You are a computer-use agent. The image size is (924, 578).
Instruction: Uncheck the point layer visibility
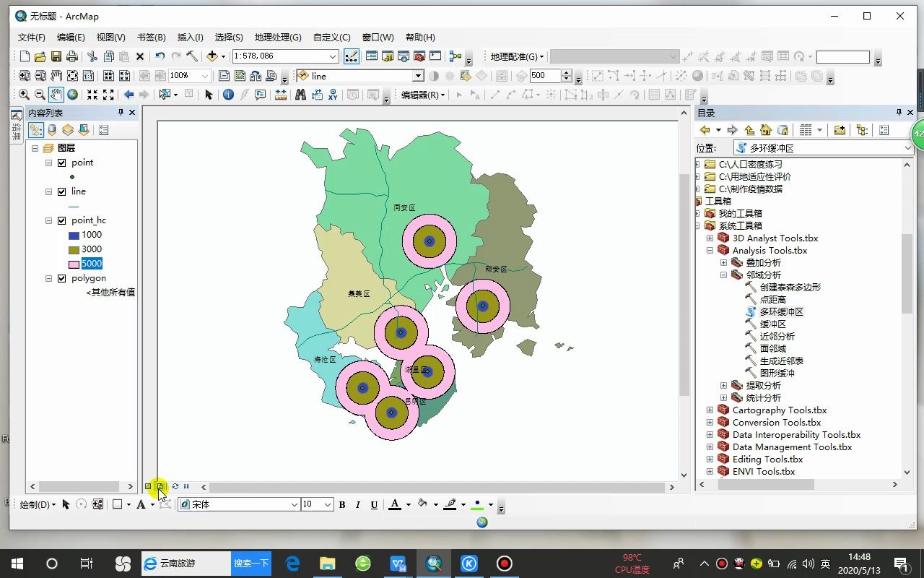61,163
